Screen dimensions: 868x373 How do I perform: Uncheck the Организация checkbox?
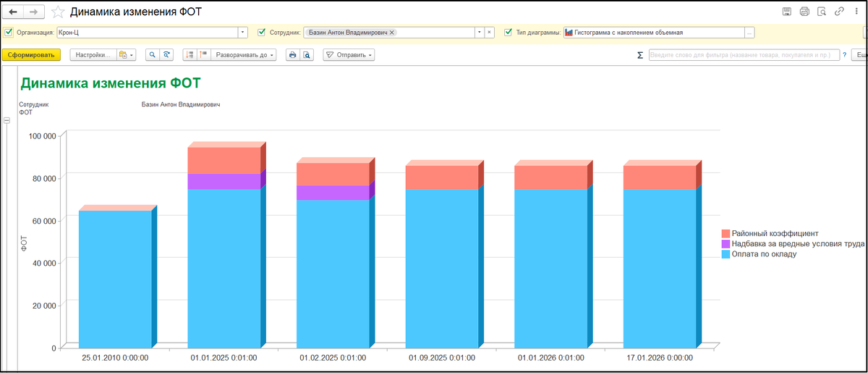[x=8, y=33]
